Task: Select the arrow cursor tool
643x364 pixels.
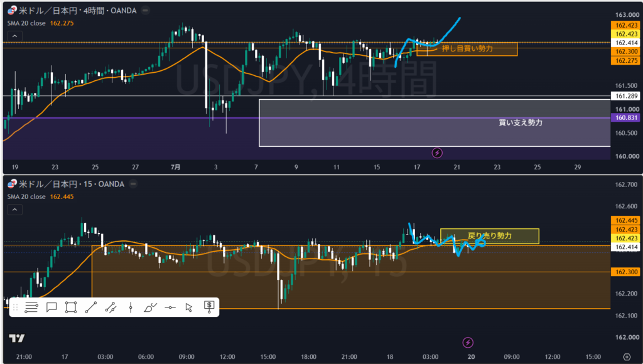Action: click(188, 307)
